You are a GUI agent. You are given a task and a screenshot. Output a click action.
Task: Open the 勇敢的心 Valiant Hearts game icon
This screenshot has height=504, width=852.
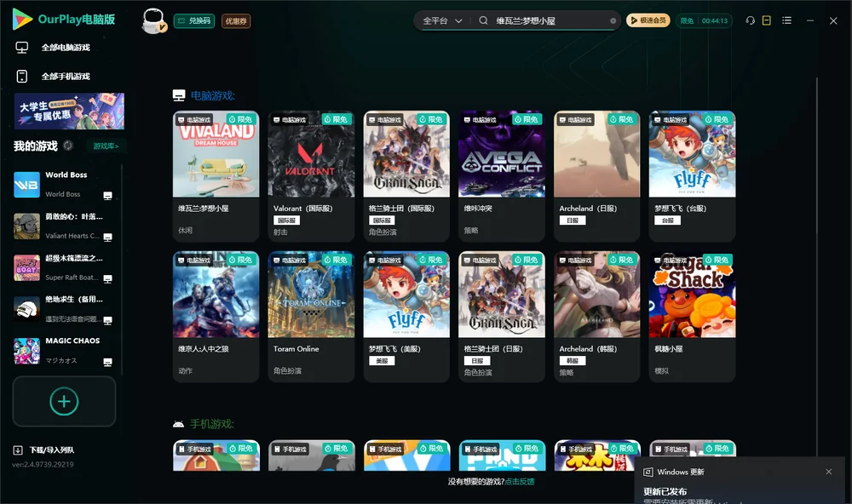click(26, 226)
